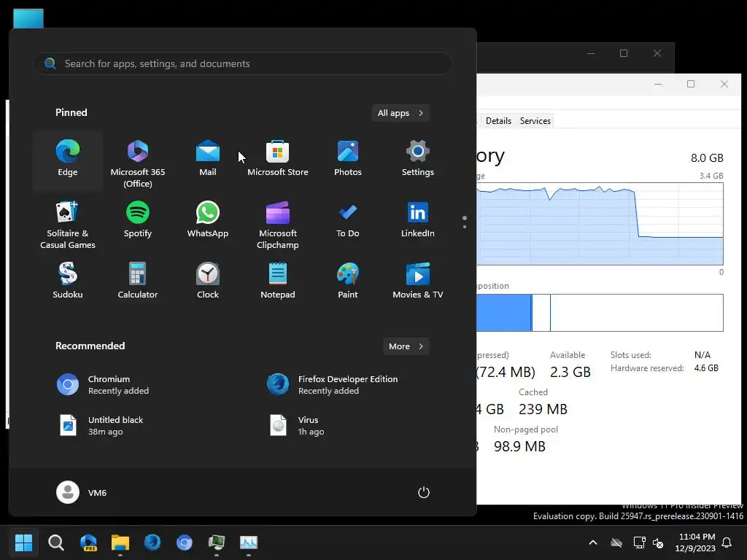Screen dimensions: 747x560
Task: Switch to the Services tab in Task Manager
Action: 535,121
